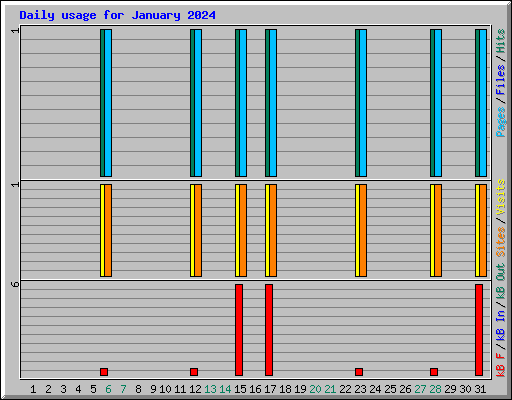Viewport: 512px width, 400px height.
Task: Click the green weekend day label "20"
Action: click(315, 389)
